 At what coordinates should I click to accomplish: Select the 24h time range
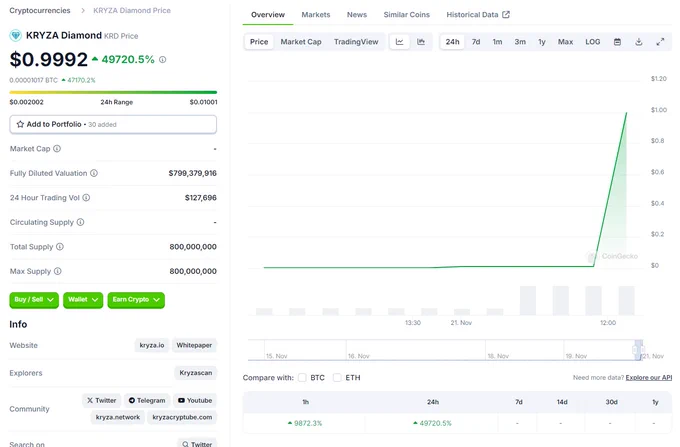[452, 42]
